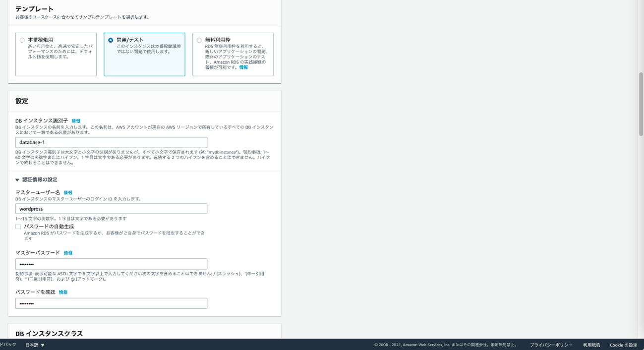The height and width of the screenshot is (350, 644).
Task: Open Cookie の設定 in the footer
Action: (x=623, y=345)
